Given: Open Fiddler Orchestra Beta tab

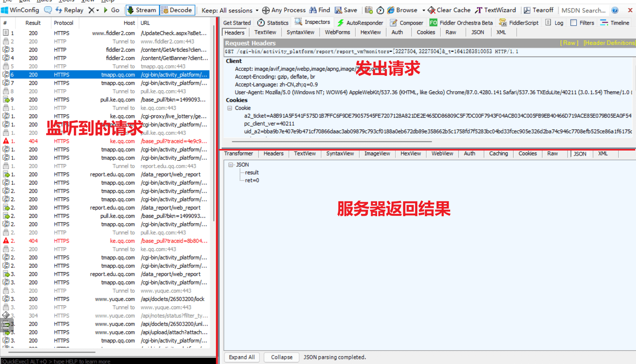Looking at the screenshot, I should click(x=461, y=23).
